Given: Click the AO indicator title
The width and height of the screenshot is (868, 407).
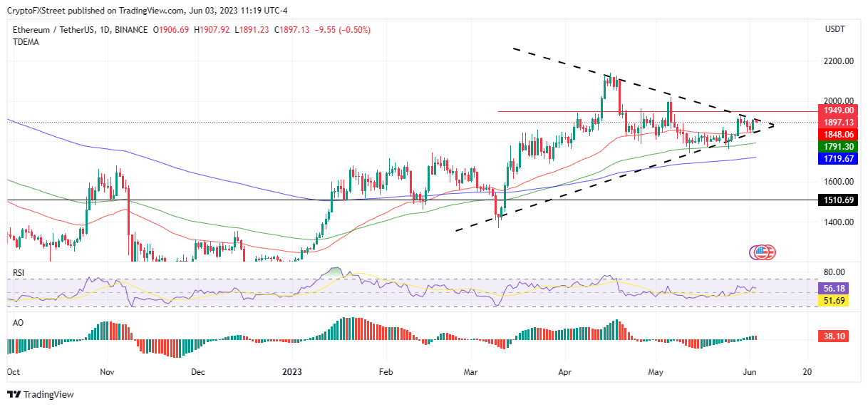Looking at the screenshot, I should coord(18,322).
